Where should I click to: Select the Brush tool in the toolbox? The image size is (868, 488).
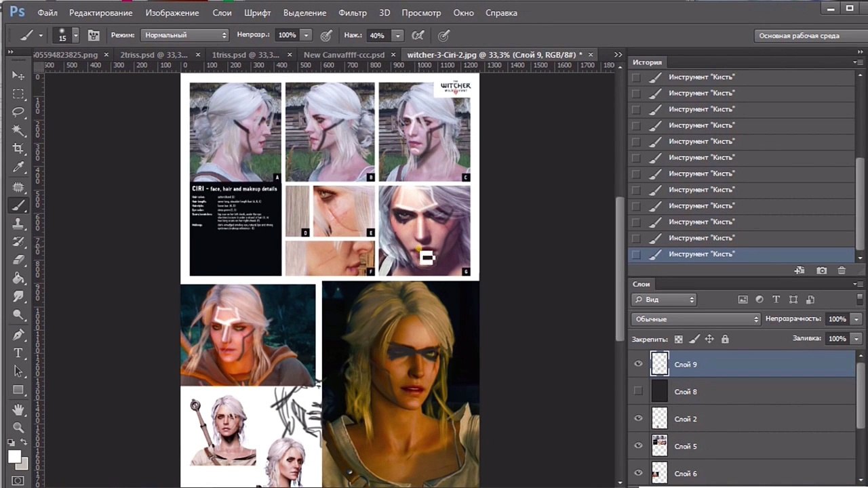[x=18, y=205]
